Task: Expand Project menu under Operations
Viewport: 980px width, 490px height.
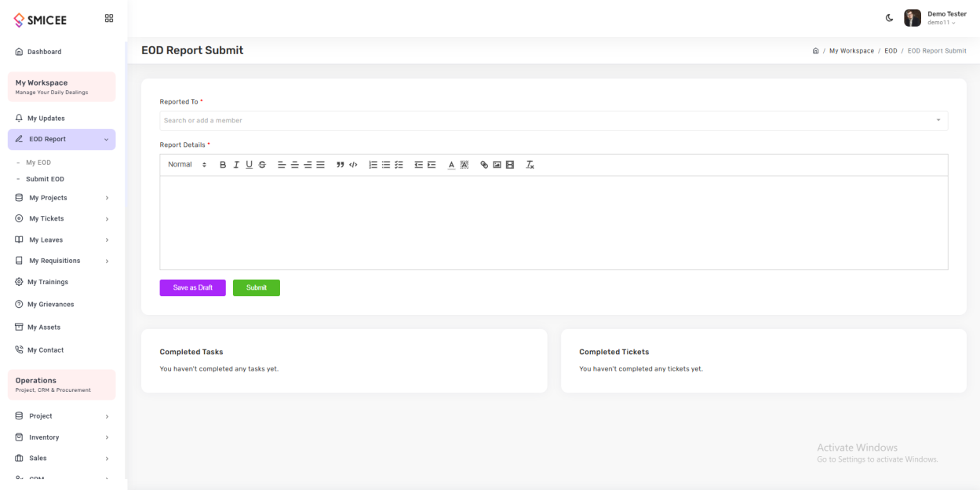Action: tap(61, 416)
